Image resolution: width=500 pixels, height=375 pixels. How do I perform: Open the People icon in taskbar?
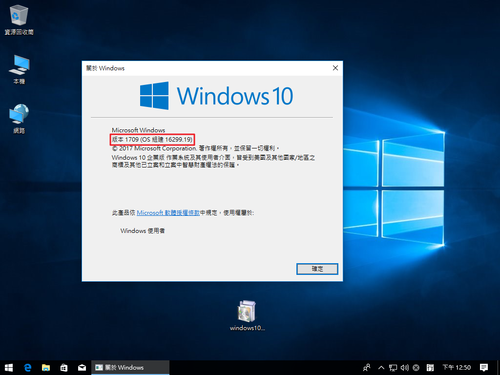coord(366,367)
